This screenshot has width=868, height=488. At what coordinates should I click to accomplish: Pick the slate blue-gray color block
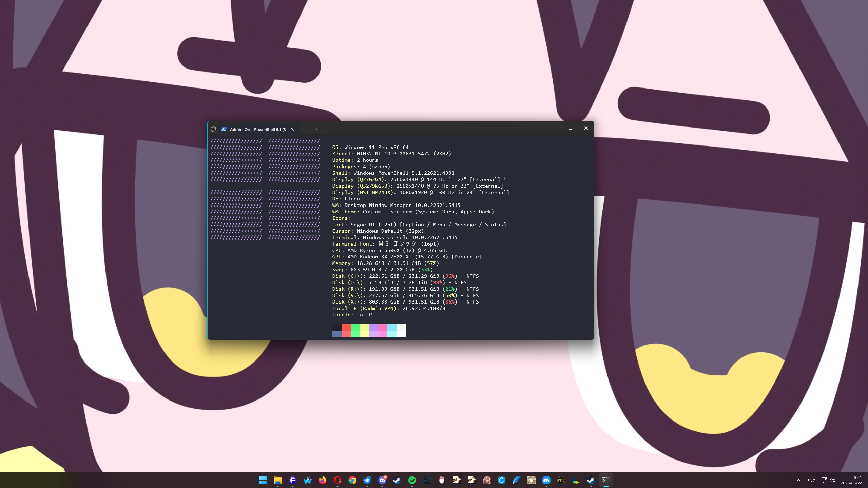click(x=337, y=334)
